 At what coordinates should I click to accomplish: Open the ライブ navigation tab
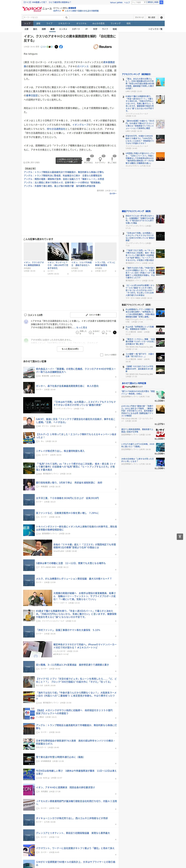click(x=49, y=24)
